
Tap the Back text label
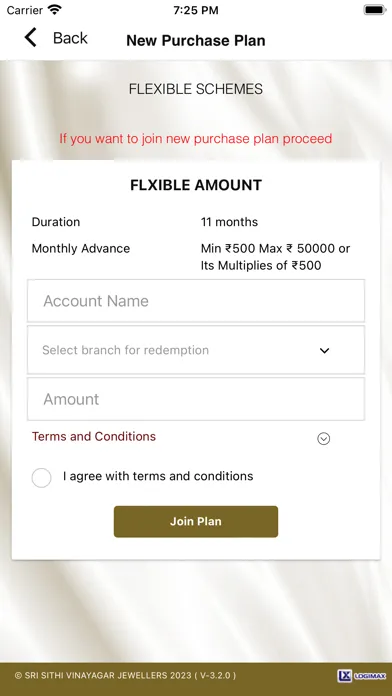tap(70, 38)
